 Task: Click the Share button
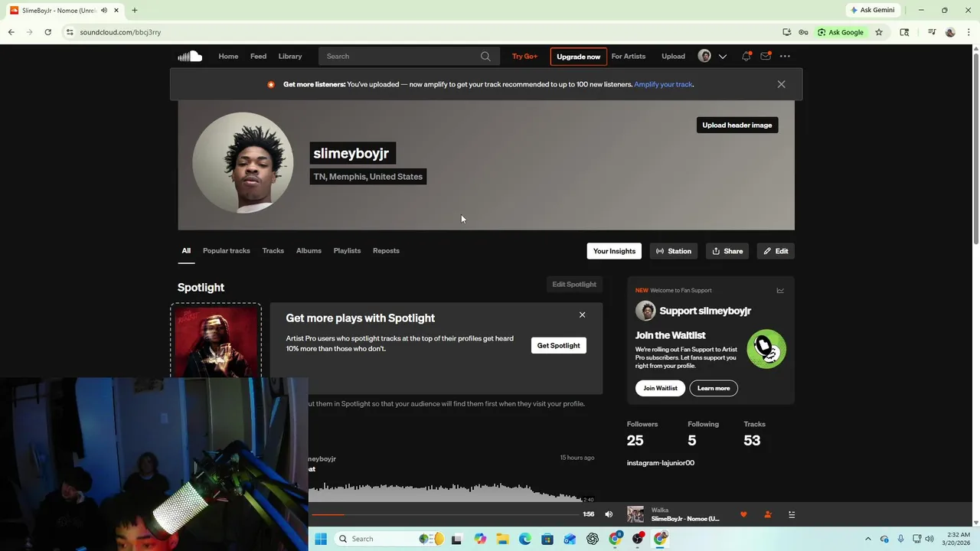(x=727, y=251)
